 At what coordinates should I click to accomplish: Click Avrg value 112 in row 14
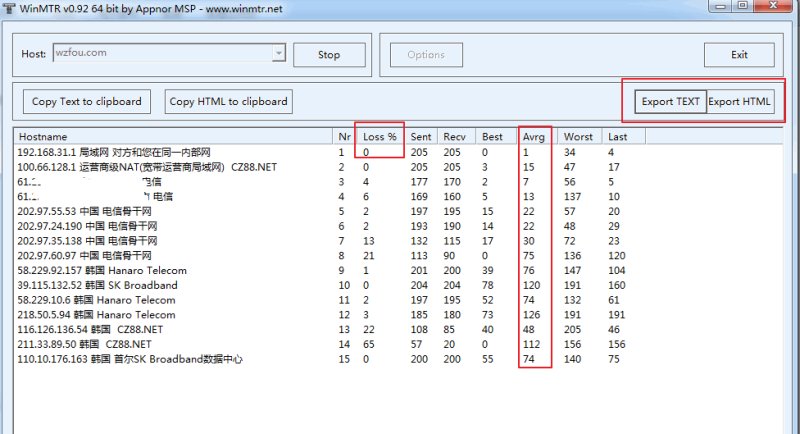tap(531, 344)
